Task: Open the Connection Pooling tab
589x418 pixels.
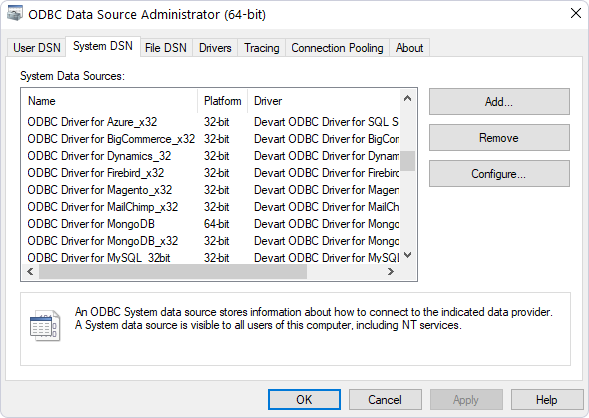Action: point(337,48)
